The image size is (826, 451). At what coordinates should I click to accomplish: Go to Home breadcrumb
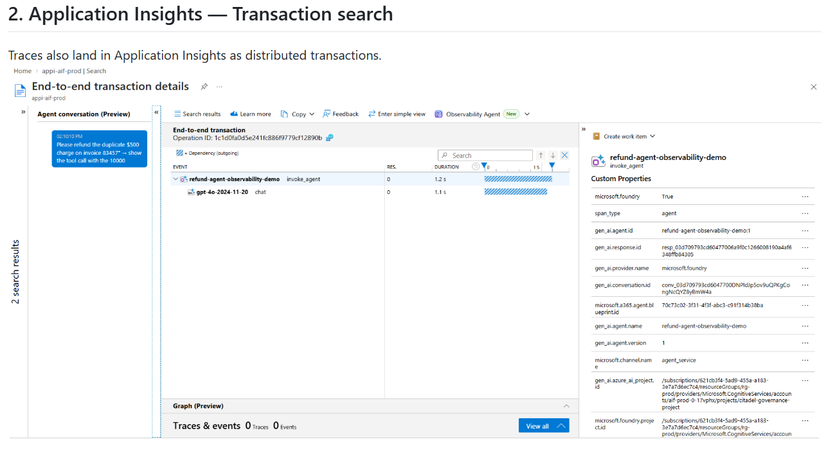tap(23, 71)
